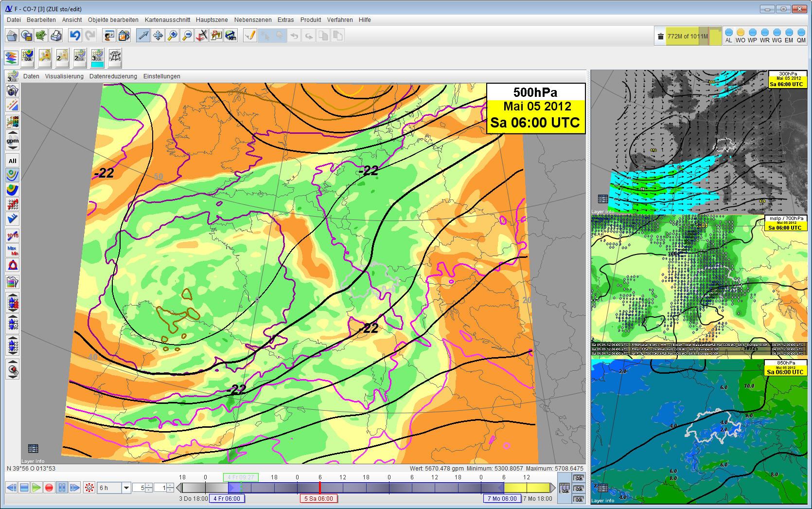Click the garbage collection trash icon
The width and height of the screenshot is (812, 509).
coord(660,36)
